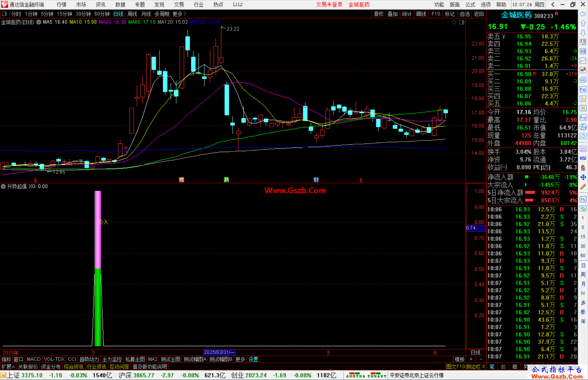Open the 资讯 menu
The width and height of the screenshot is (588, 380).
pos(101,5)
